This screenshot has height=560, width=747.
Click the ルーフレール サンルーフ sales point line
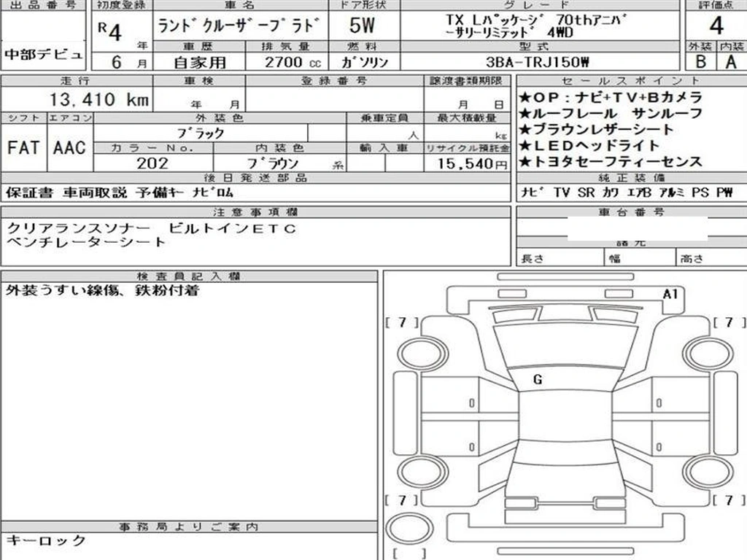click(611, 114)
